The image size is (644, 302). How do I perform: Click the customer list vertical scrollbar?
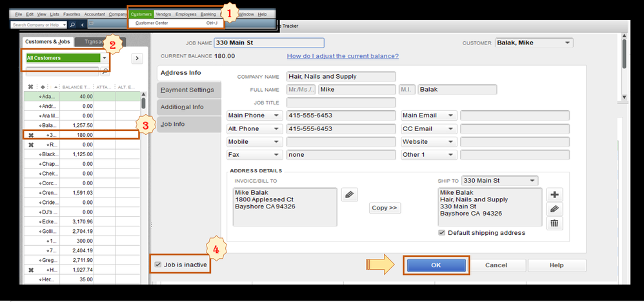143,185
